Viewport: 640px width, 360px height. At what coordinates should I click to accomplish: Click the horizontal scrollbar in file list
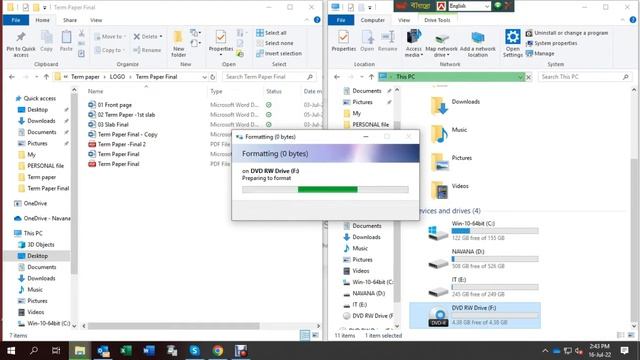point(173,326)
